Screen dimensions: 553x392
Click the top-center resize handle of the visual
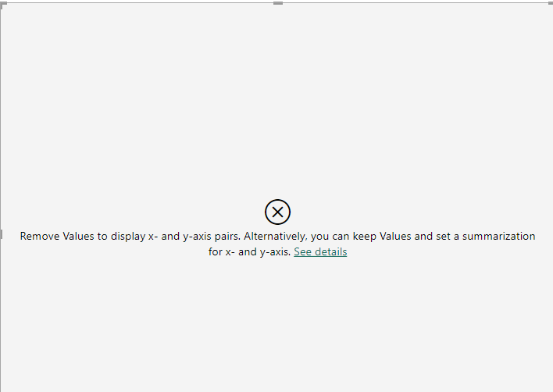278,3
